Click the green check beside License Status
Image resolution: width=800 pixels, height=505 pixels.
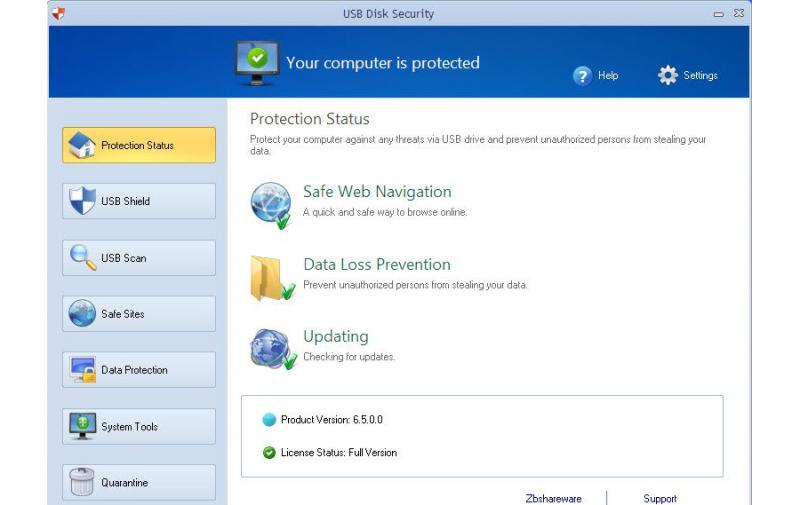[x=269, y=452]
